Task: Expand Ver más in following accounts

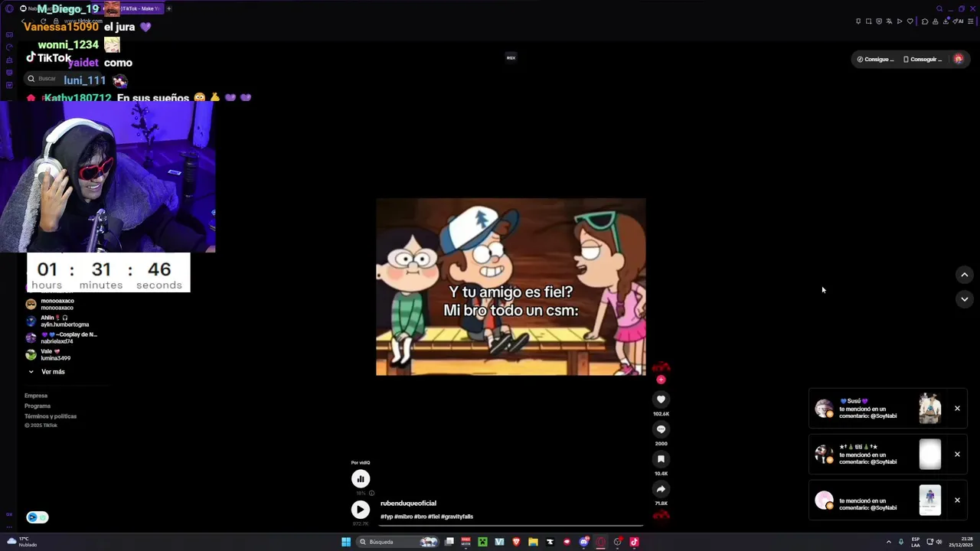Action: (47, 372)
